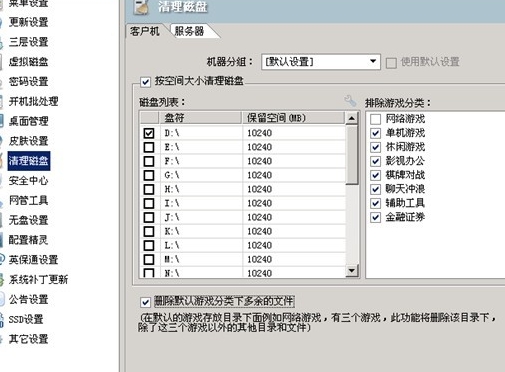Click disk list scrollbar up arrow
Viewport: 505px width, 372px height.
[352, 118]
